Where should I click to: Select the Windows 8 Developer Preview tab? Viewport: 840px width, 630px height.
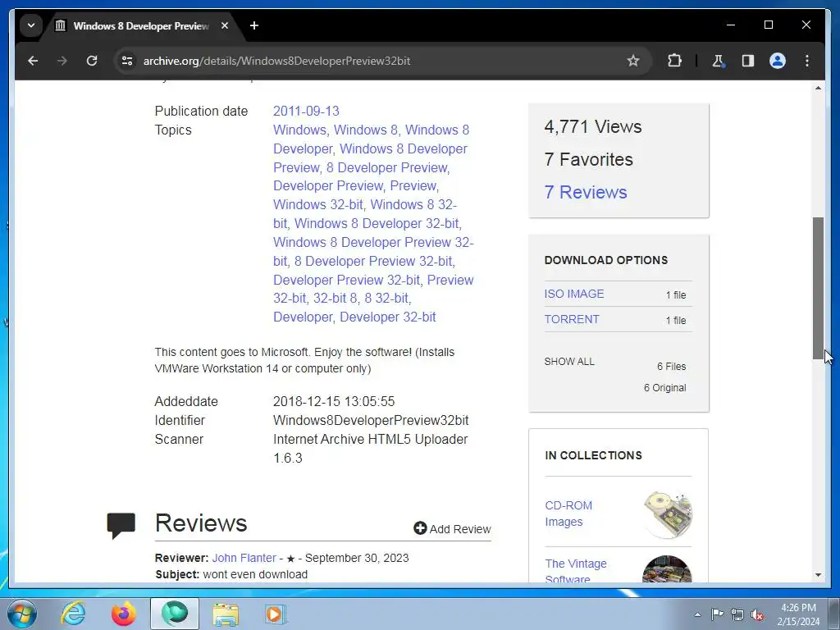140,25
